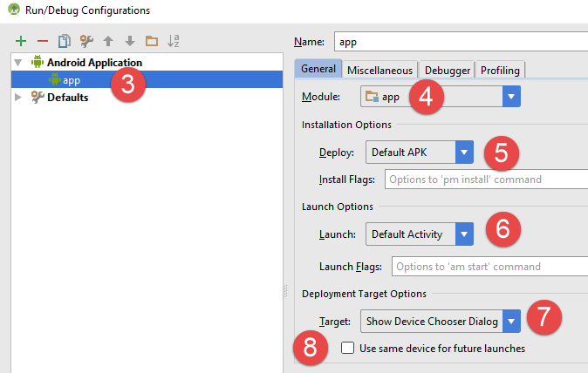
Task: Expand the Defaults tree node
Action: pyautogui.click(x=19, y=98)
